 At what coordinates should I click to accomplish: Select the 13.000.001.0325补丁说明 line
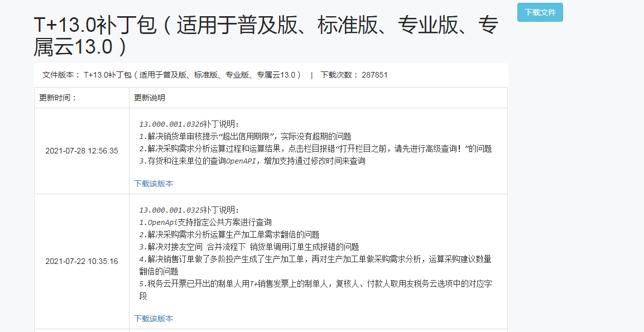pyautogui.click(x=189, y=210)
